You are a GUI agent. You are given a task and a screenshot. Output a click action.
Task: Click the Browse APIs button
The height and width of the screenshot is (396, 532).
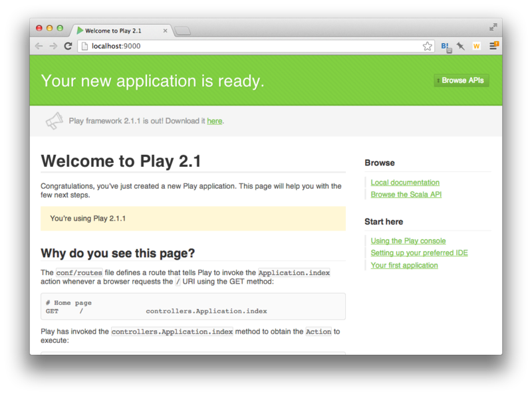pyautogui.click(x=462, y=80)
